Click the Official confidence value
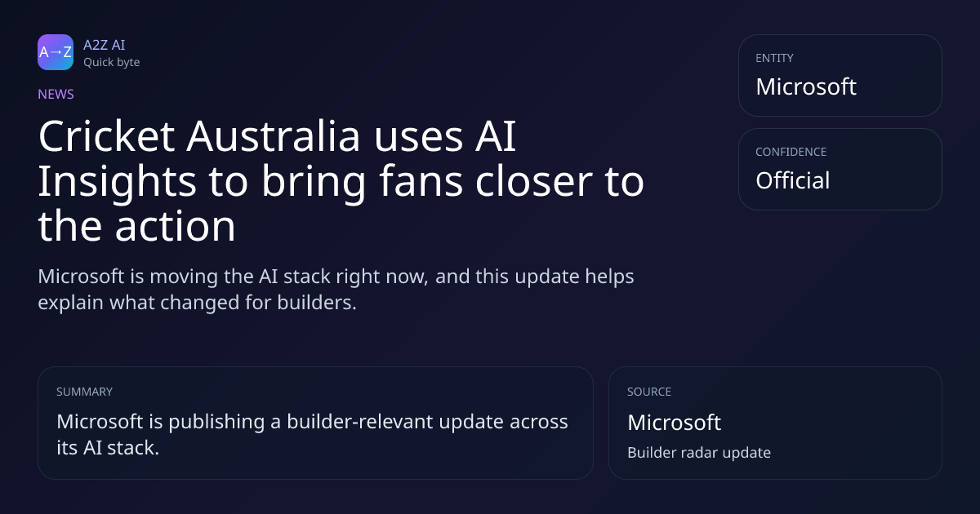The width and height of the screenshot is (980, 514). tap(792, 180)
